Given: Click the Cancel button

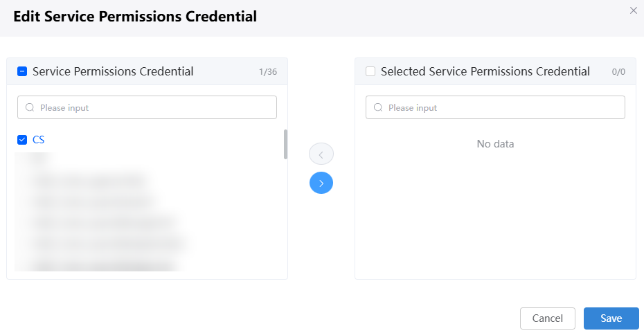Looking at the screenshot, I should (548, 318).
